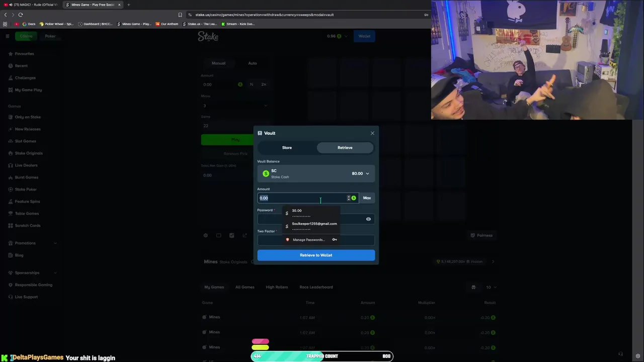Go forward in browser history

(x=13, y=15)
